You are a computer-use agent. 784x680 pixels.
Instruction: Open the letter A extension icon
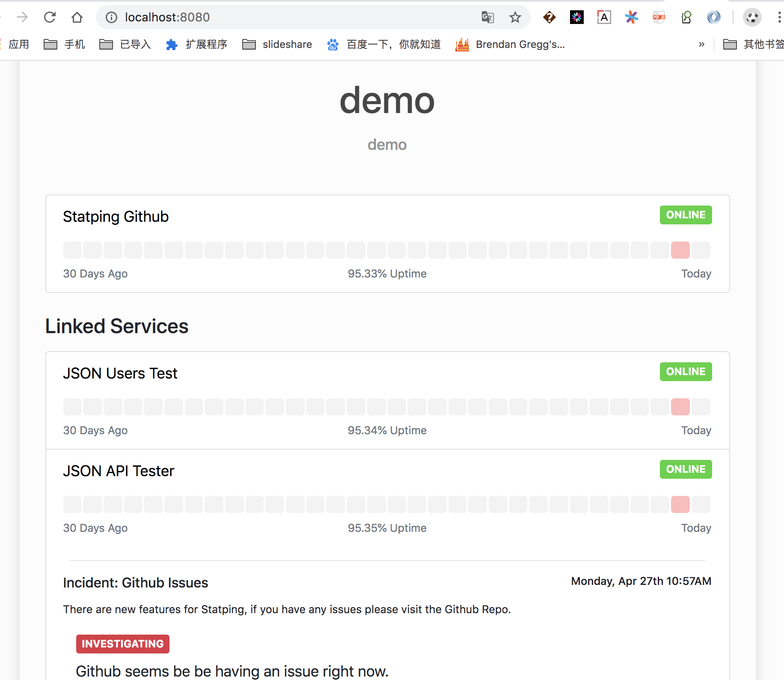coord(604,17)
